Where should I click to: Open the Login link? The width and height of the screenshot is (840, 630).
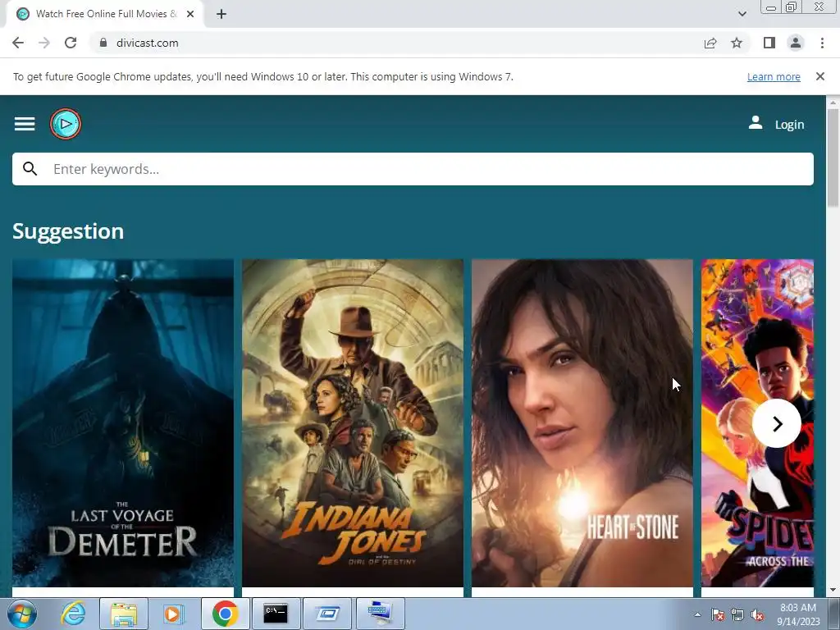789,125
